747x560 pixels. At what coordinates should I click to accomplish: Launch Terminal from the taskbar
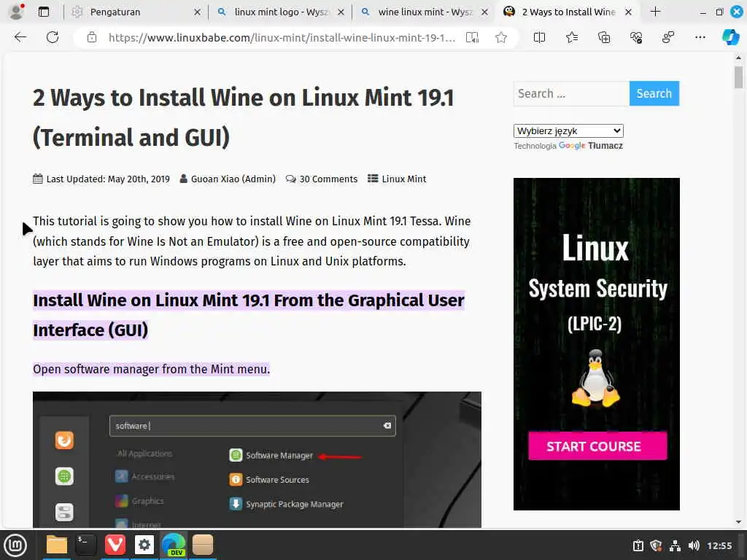(86, 545)
